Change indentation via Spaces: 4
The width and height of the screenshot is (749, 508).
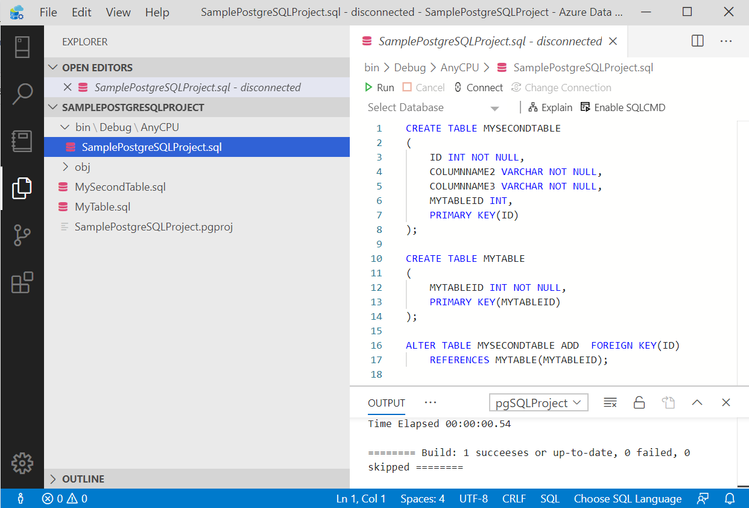422,498
